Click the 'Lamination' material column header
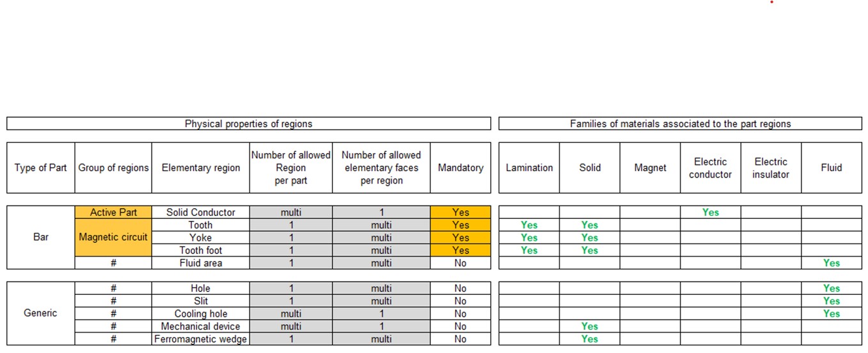 coord(529,168)
